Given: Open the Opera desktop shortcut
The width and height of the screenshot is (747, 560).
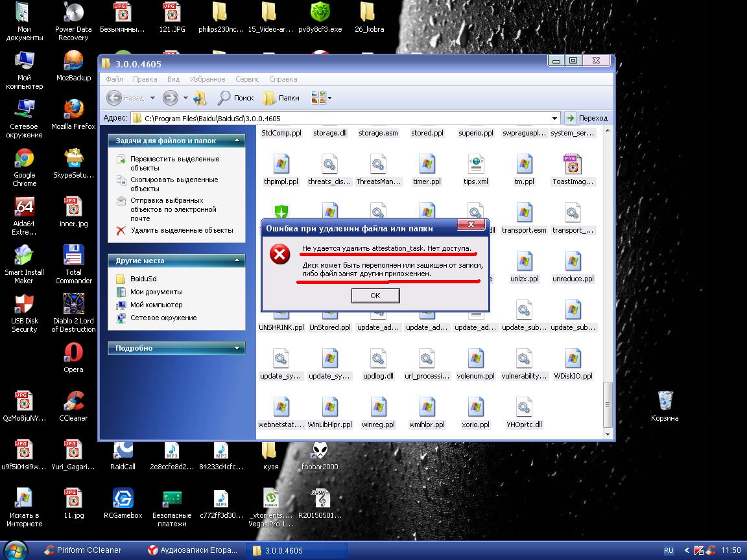Looking at the screenshot, I should 73,357.
